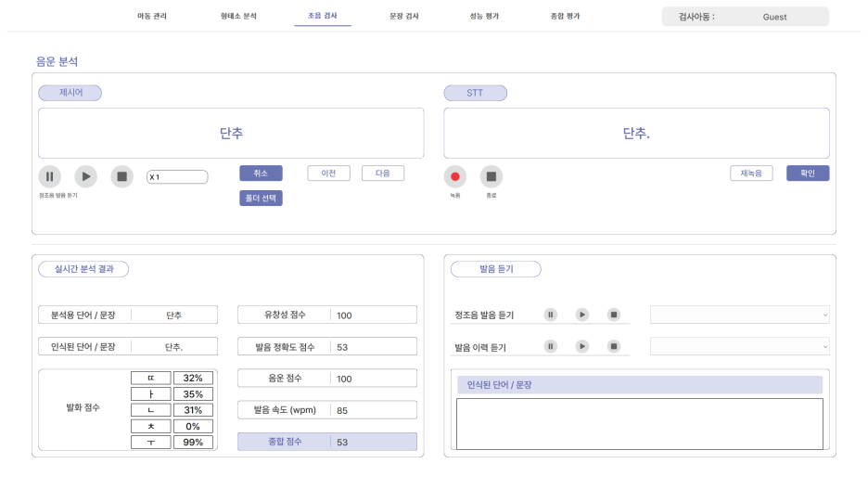Image resolution: width=868 pixels, height=489 pixels.
Task: Go to previous word with 이전
Action: coord(329,174)
